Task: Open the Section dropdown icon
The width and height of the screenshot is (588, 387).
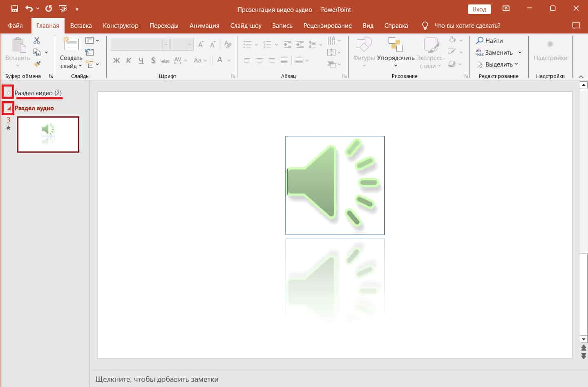Action: pos(92,64)
